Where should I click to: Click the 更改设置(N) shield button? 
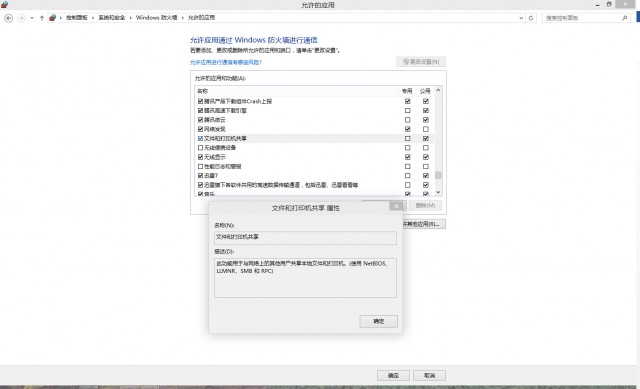pos(421,62)
